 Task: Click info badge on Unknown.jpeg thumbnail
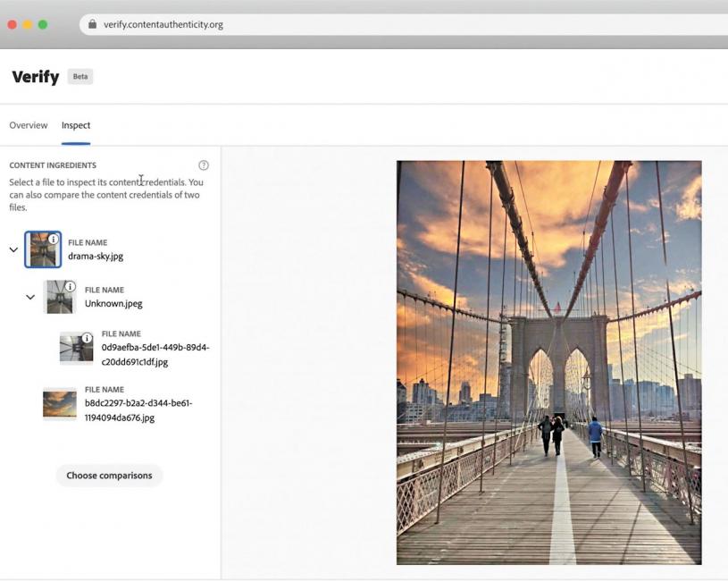coord(71,286)
